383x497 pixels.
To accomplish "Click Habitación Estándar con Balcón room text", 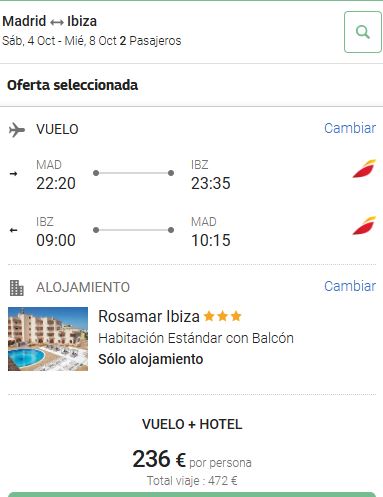I will point(196,338).
